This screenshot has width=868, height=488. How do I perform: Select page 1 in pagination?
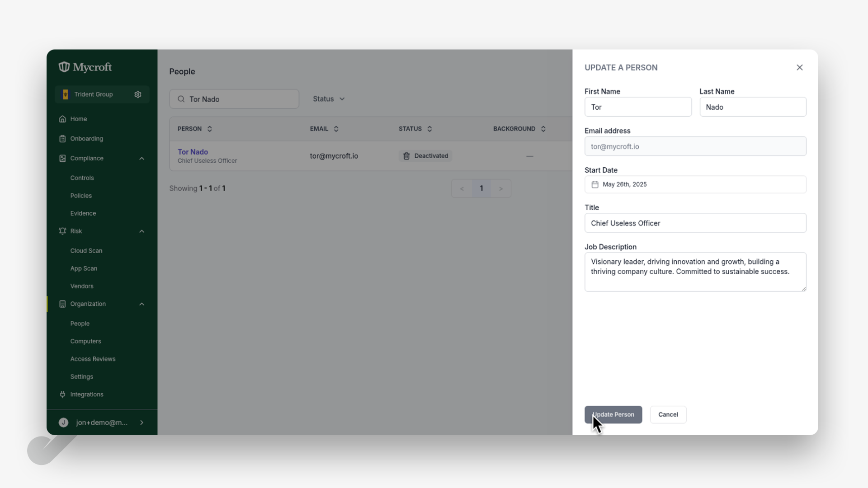[481, 188]
